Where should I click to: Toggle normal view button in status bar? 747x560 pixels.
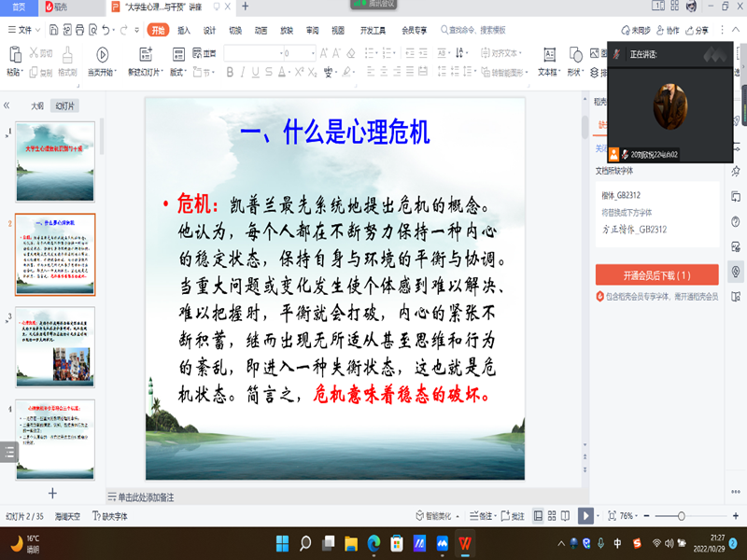pos(538,515)
